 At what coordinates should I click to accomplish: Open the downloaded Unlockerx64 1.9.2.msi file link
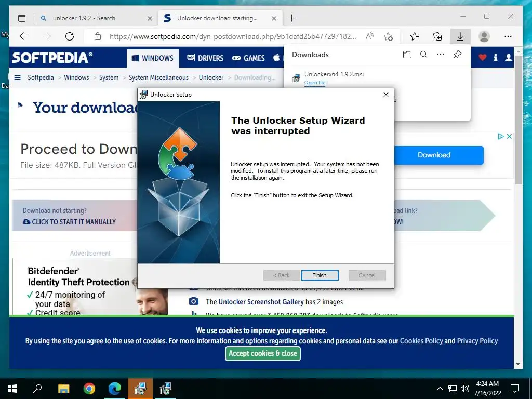point(314,83)
